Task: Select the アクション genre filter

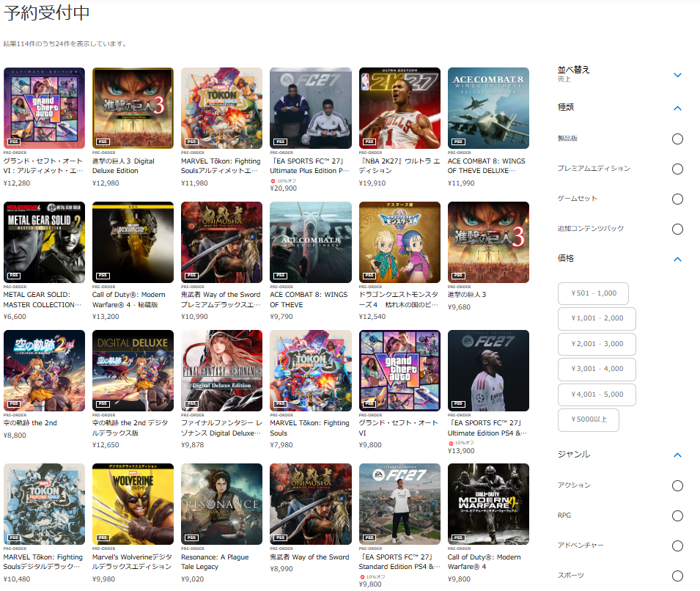Action: pos(677,485)
